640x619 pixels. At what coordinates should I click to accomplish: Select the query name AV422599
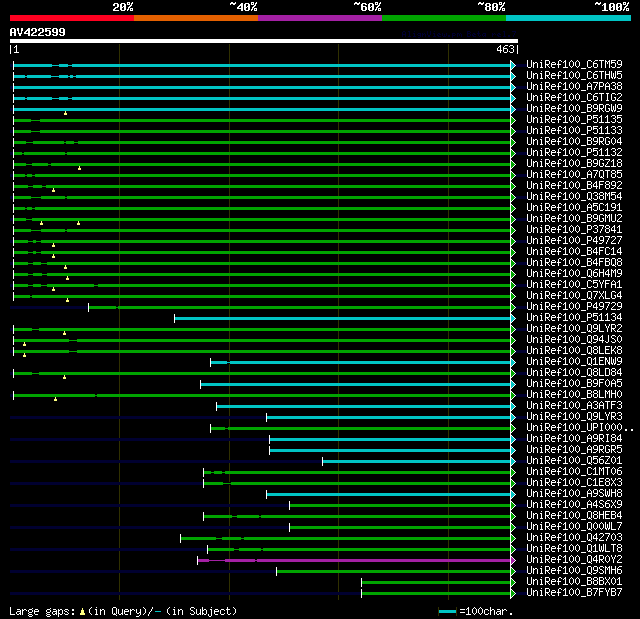38,32
